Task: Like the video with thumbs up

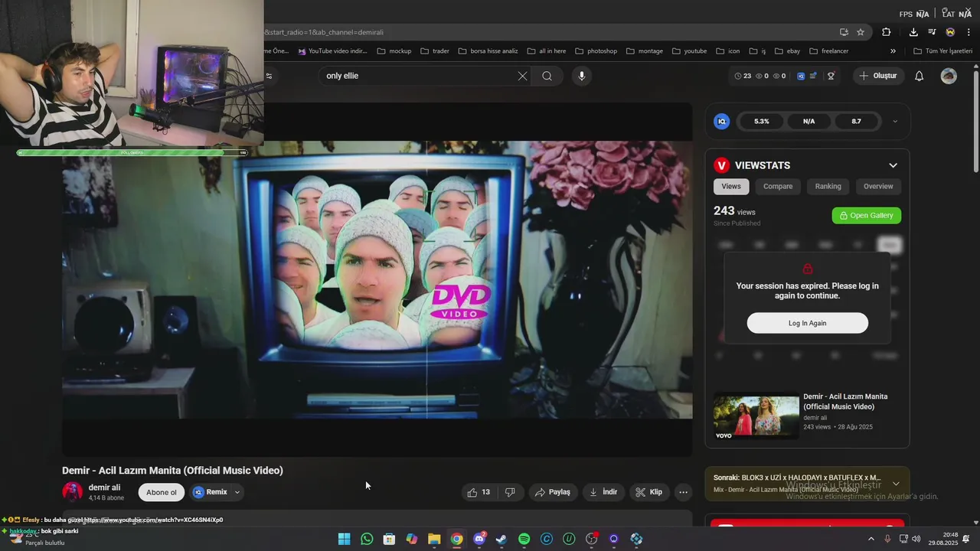Action: (x=479, y=492)
